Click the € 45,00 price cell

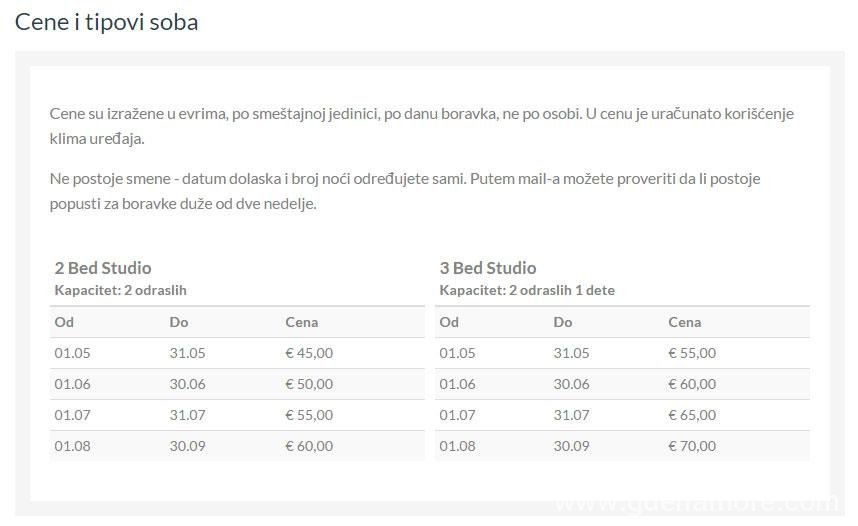[309, 353]
